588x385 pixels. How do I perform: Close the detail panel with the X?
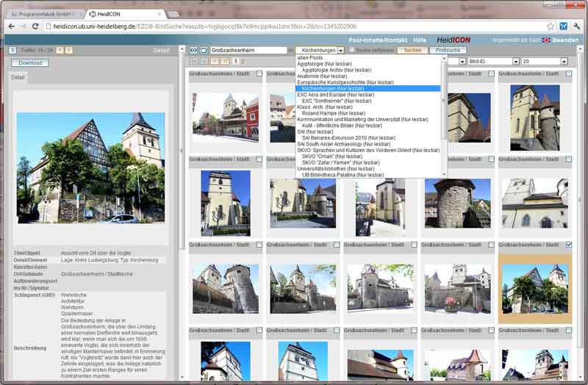(x=12, y=50)
